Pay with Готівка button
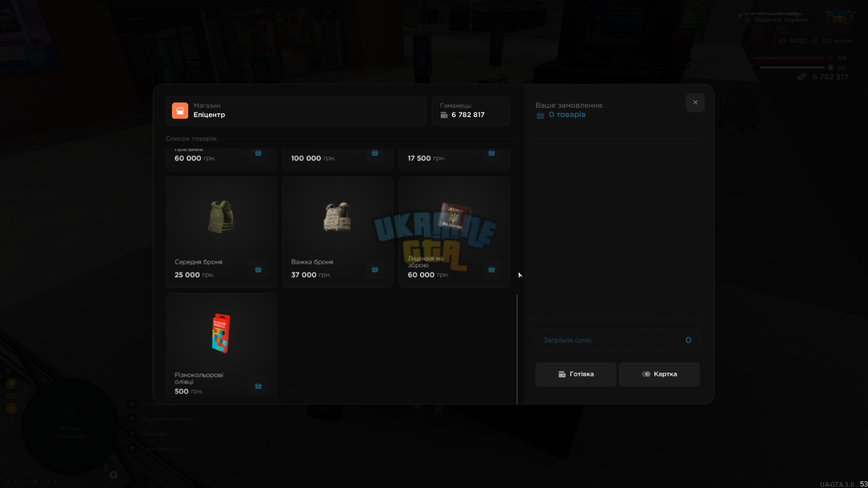 (576, 374)
